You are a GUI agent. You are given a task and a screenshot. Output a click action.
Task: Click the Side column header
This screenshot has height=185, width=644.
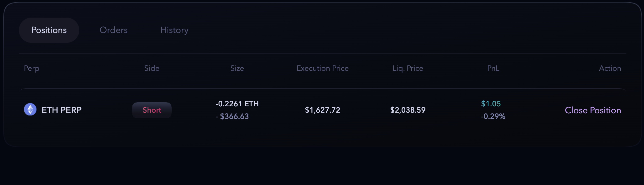[152, 68]
